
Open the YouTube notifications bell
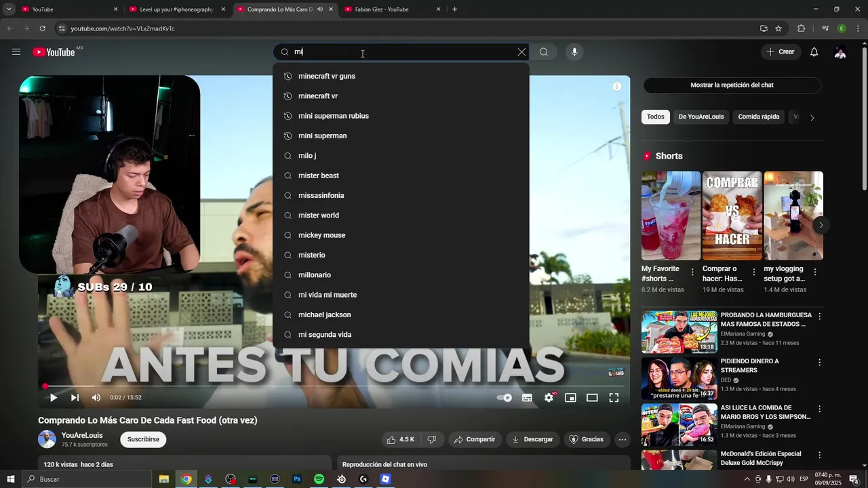pyautogui.click(x=814, y=52)
